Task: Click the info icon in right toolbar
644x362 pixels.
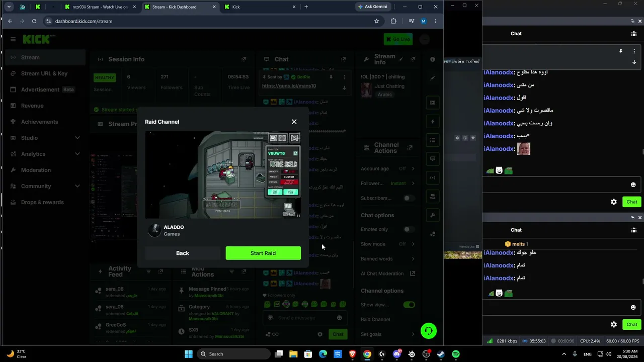Action: pyautogui.click(x=432, y=59)
